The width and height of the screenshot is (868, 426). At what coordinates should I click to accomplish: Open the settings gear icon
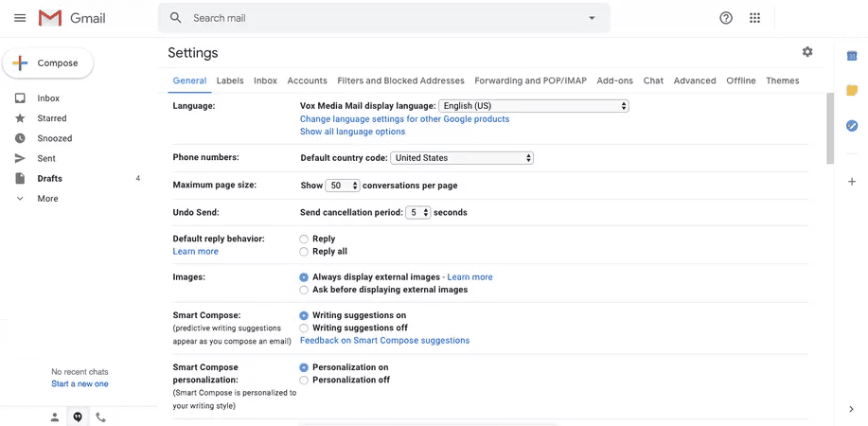click(x=807, y=52)
